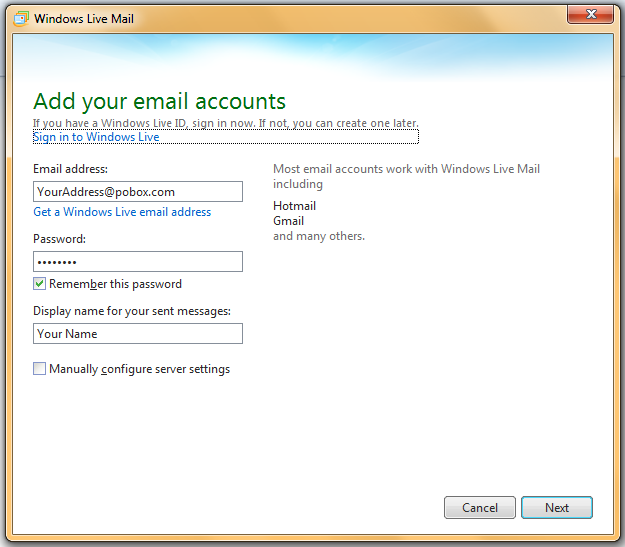625x547 pixels.
Task: Follow the Get a Windows Live email address link
Action: 122,212
